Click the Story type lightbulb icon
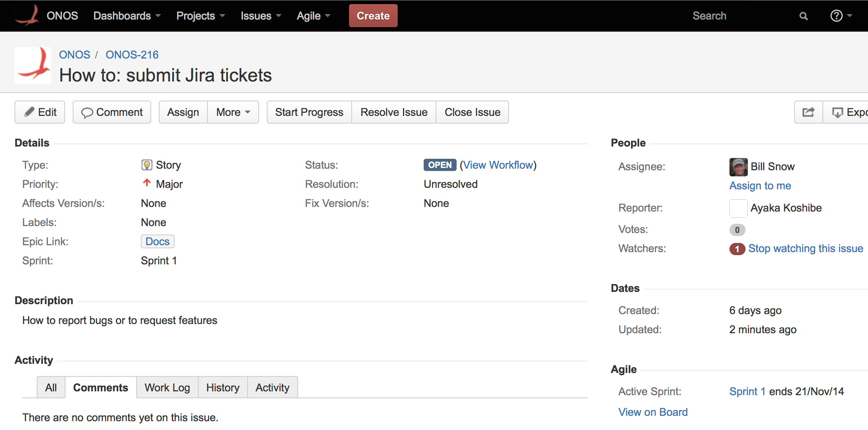Image resolution: width=868 pixels, height=430 pixels. pos(147,165)
